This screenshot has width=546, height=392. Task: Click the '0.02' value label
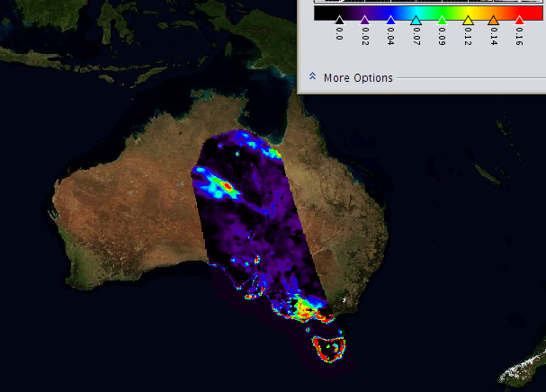coord(365,36)
